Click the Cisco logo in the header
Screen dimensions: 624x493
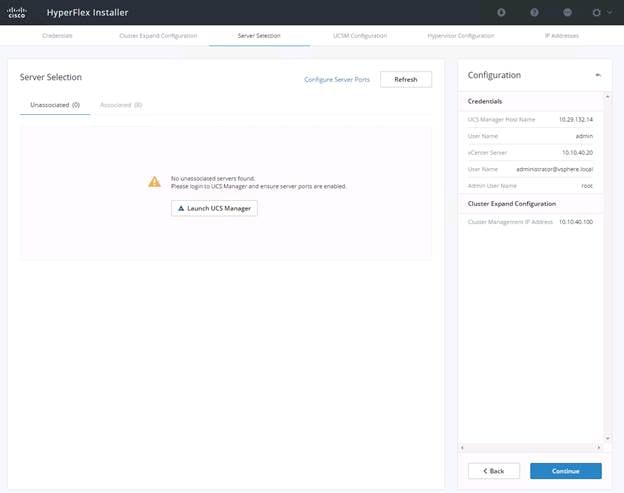pos(17,12)
